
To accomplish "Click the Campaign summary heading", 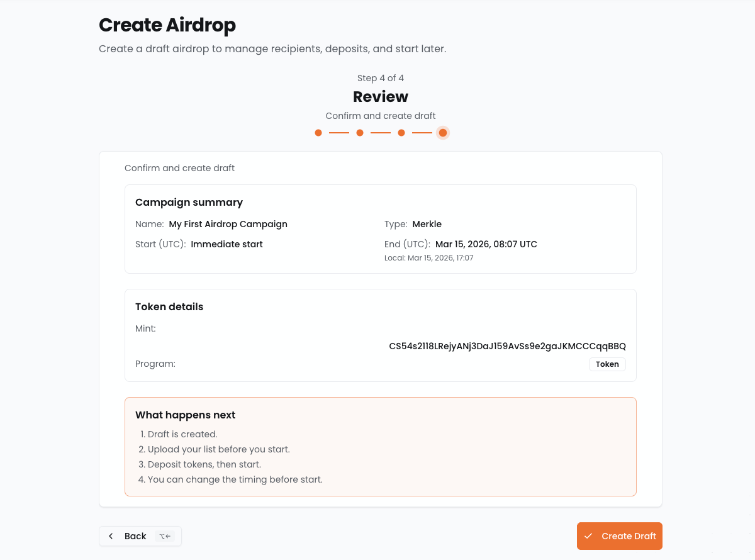I will point(189,203).
